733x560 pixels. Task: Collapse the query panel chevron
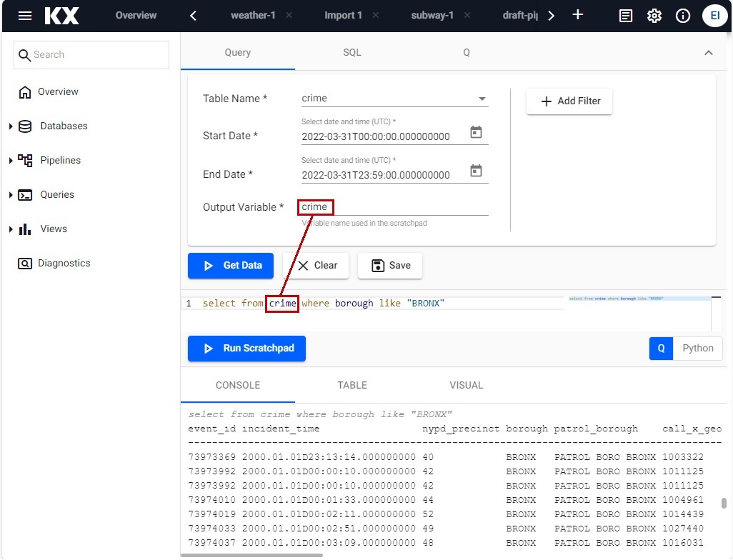pos(709,53)
